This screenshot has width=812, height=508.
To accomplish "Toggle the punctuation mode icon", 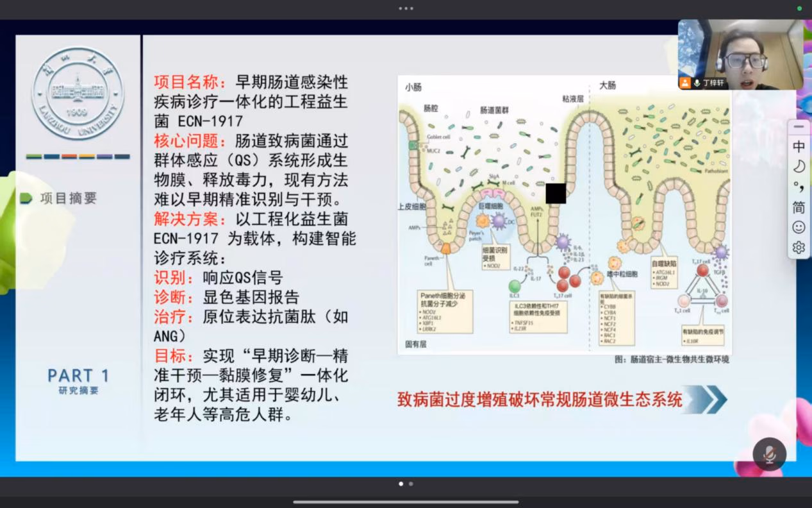I will pos(799,187).
